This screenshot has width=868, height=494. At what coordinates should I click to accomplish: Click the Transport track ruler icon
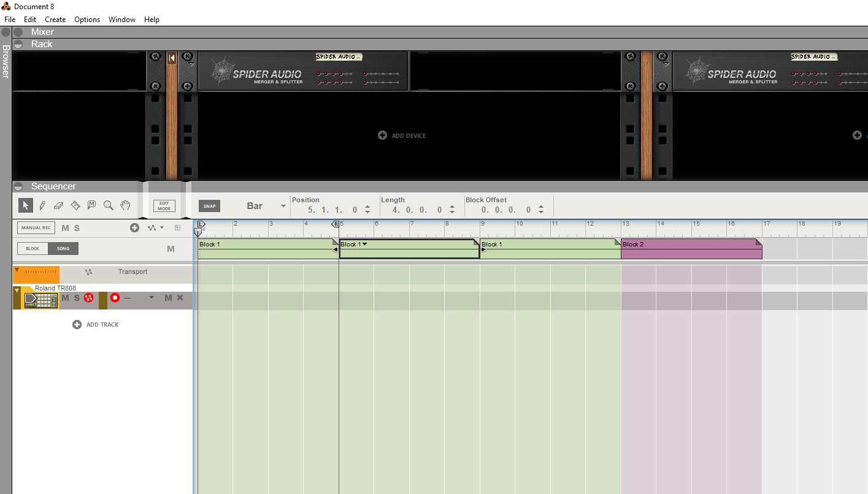[x=40, y=272]
